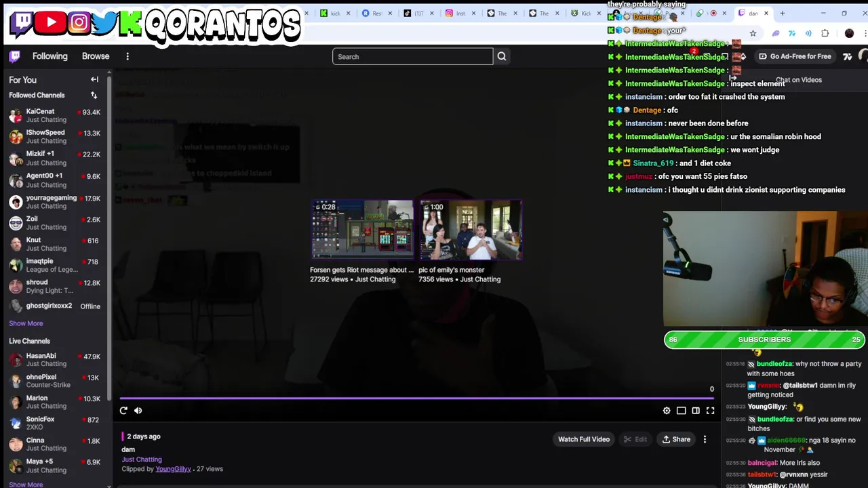Screen dimensions: 868x488
Task: Submit search with magnifier button
Action: 502,56
